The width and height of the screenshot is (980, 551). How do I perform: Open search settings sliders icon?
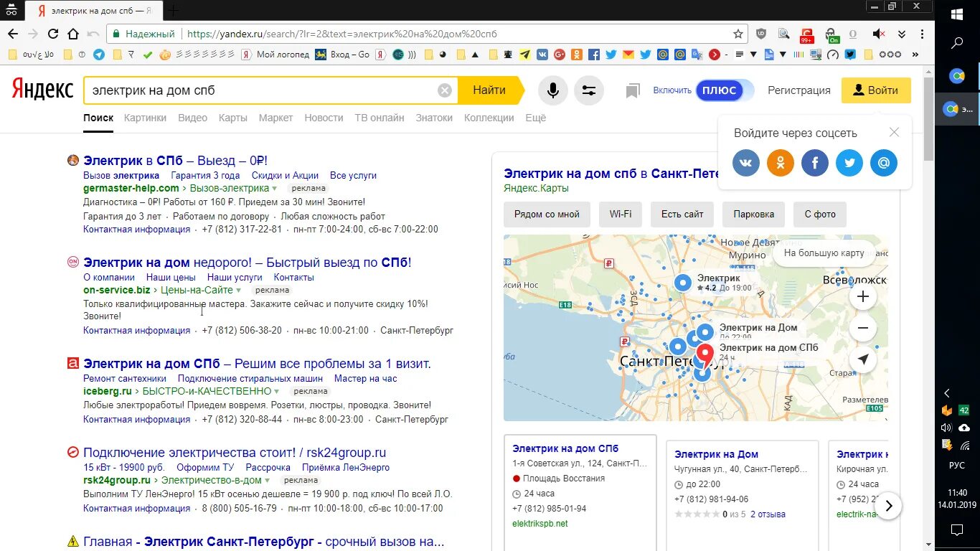tap(589, 90)
